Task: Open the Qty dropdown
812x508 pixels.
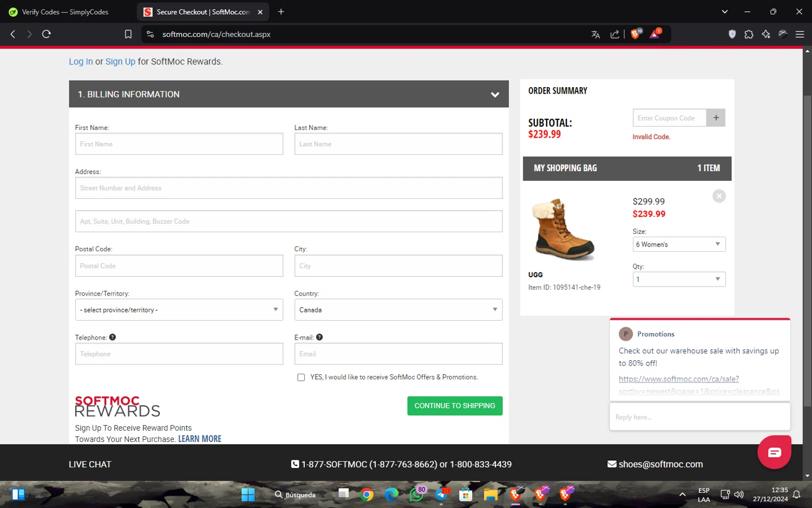Action: 679,279
